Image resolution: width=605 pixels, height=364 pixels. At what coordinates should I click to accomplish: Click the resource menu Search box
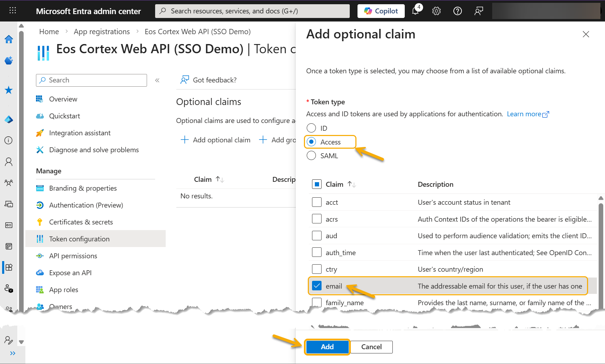click(91, 80)
